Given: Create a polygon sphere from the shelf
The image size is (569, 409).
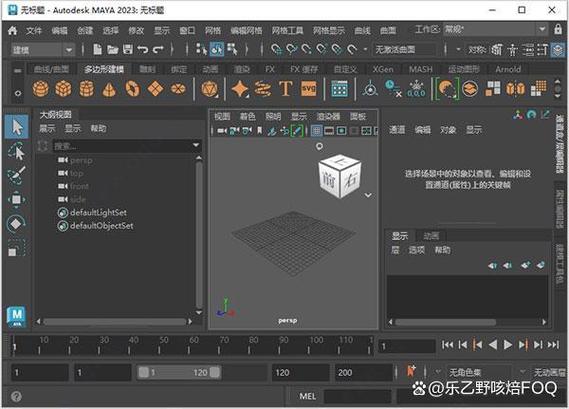Looking at the screenshot, I should click(x=41, y=89).
